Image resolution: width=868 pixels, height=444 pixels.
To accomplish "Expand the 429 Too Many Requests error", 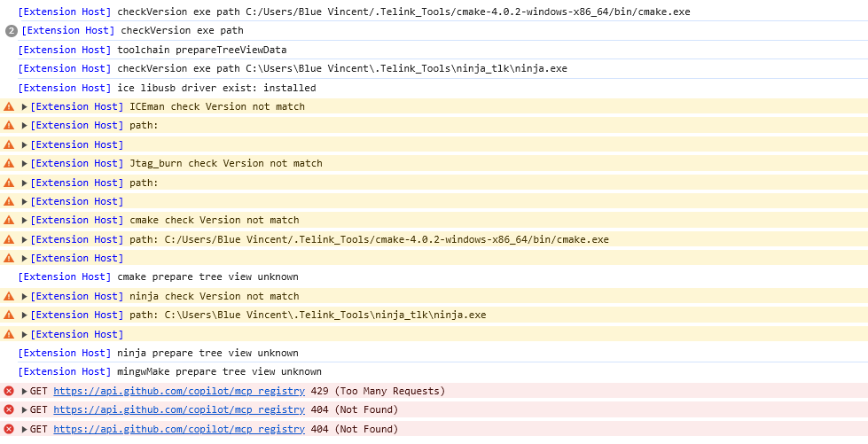I will [x=24, y=391].
